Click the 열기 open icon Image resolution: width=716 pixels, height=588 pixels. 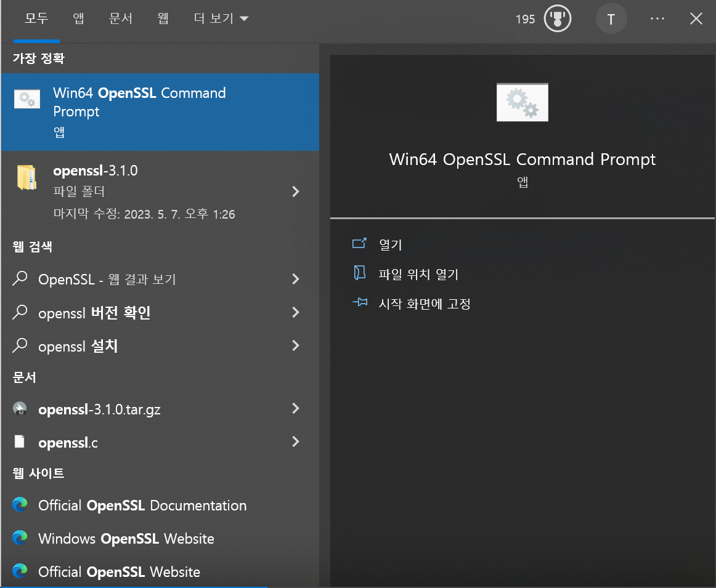coord(359,244)
